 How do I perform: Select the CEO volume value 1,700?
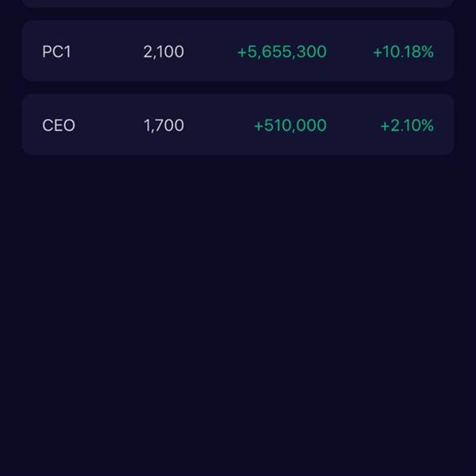pyautogui.click(x=163, y=125)
